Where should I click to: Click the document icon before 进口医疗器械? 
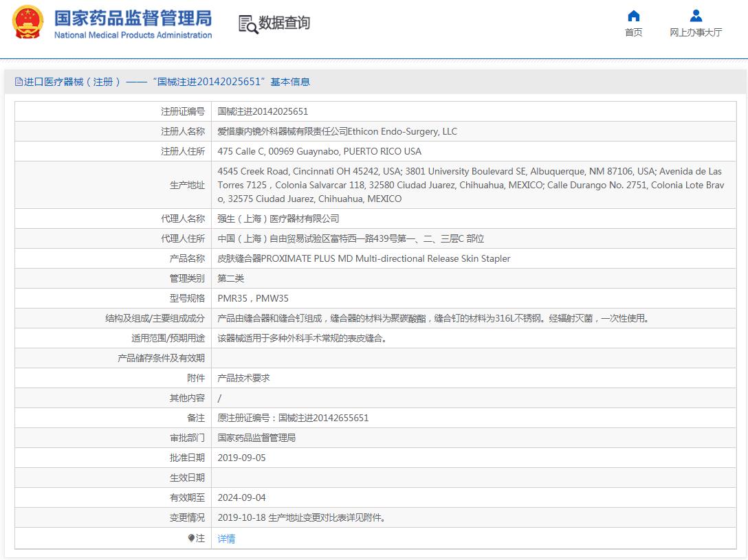[x=19, y=82]
